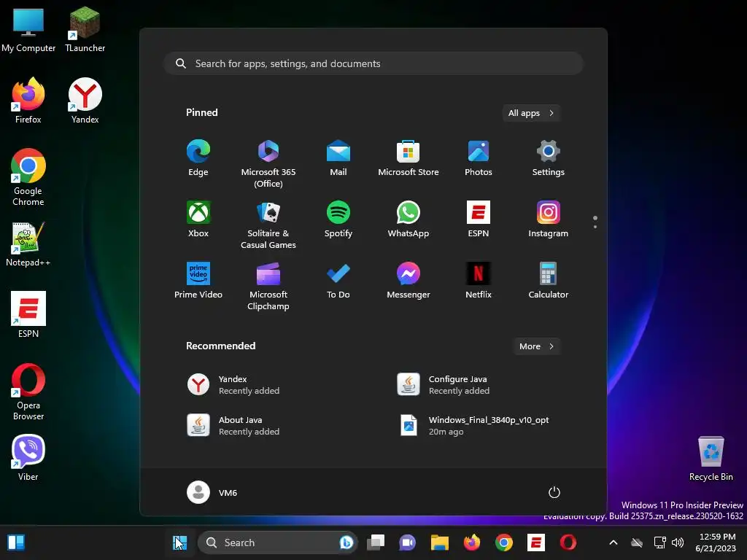Focus the Start menu search field

click(x=373, y=63)
